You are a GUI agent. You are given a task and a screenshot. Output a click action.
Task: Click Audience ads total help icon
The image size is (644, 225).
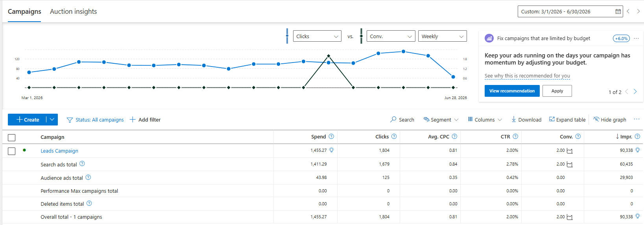[88, 177]
